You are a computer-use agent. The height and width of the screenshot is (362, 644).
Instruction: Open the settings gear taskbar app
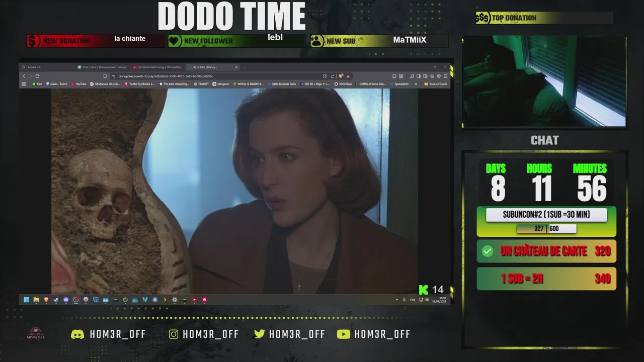175,300
